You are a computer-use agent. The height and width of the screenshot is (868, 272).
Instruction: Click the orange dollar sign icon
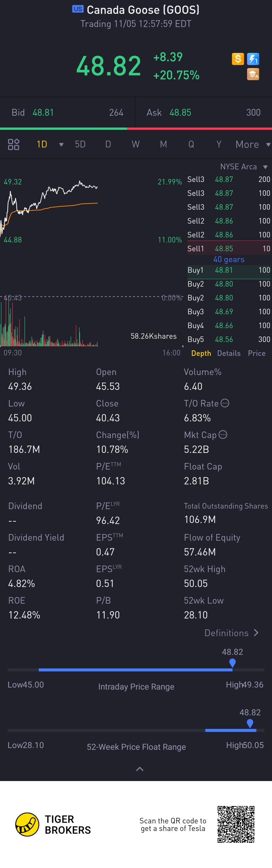[238, 59]
